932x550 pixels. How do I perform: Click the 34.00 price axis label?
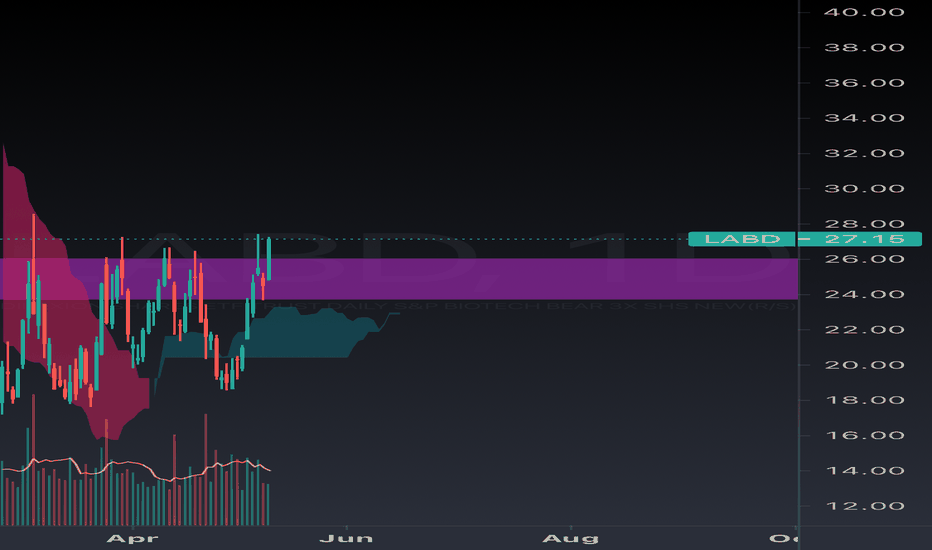(x=864, y=118)
